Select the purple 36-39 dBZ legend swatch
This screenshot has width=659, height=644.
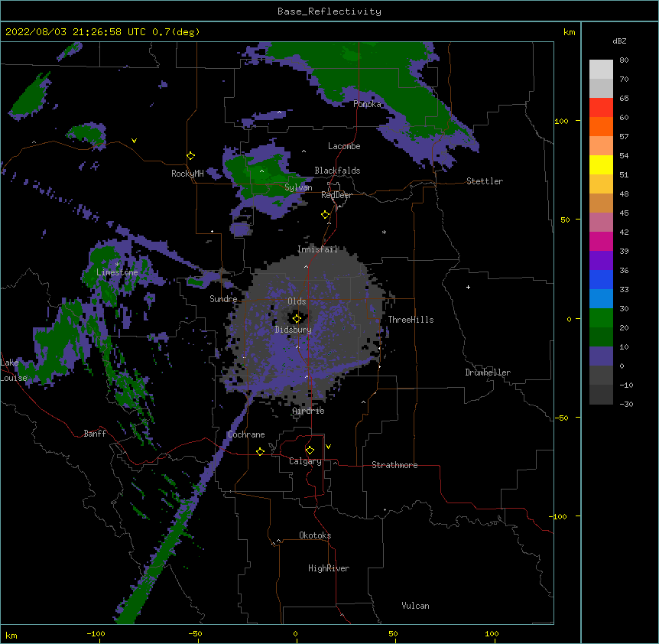tap(601, 261)
